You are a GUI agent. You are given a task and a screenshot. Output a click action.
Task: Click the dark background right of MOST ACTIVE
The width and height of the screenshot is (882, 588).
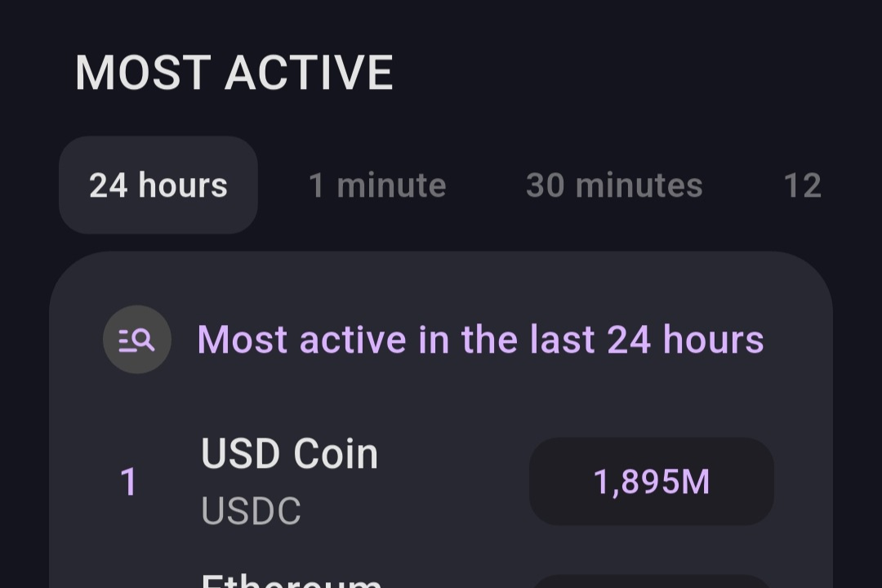click(x=637, y=73)
